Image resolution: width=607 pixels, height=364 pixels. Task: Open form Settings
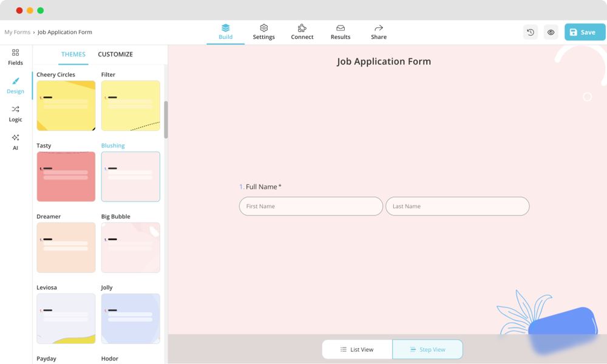click(x=263, y=32)
